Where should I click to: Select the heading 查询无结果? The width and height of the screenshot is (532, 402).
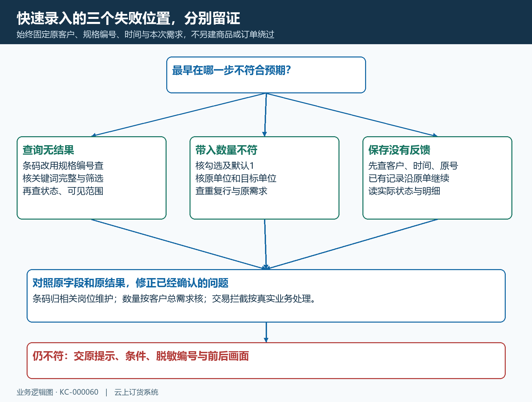coord(48,150)
